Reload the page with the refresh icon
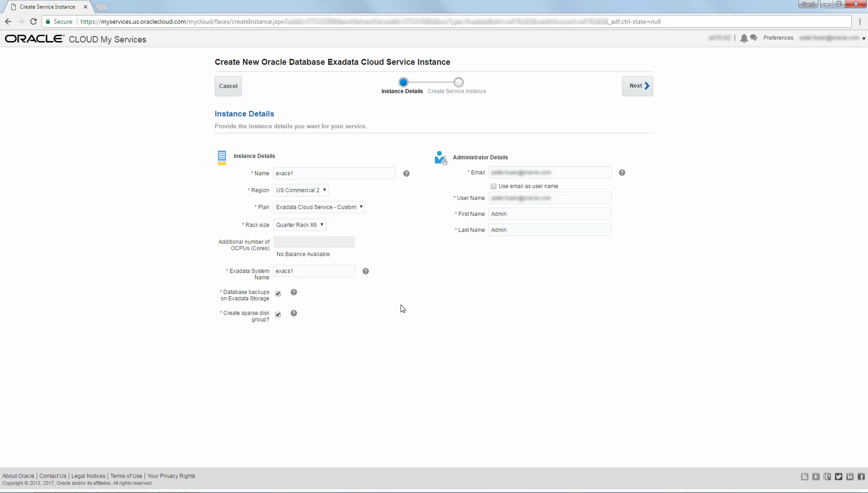Viewport: 868px width, 493px height. click(x=33, y=21)
